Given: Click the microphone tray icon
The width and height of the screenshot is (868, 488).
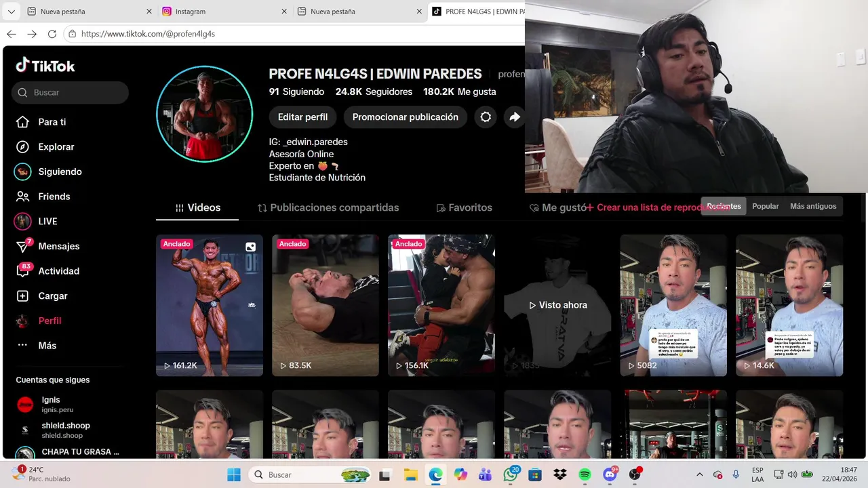Looking at the screenshot, I should (736, 474).
